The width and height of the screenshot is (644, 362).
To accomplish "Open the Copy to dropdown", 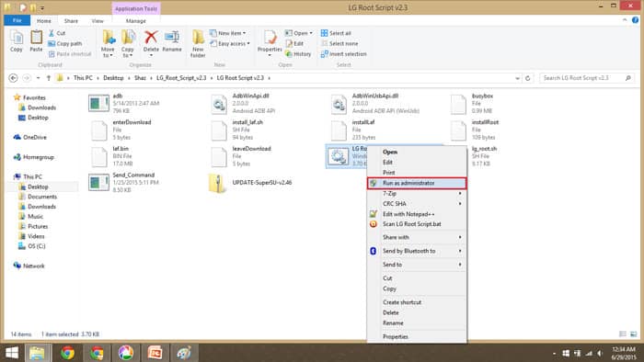I will pyautogui.click(x=128, y=43).
